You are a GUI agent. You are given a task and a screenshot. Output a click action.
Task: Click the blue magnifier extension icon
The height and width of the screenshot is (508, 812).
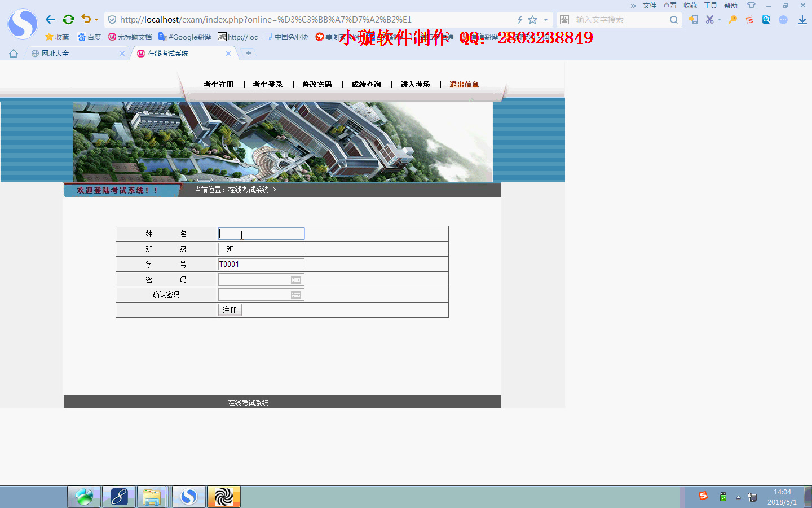[x=766, y=19]
